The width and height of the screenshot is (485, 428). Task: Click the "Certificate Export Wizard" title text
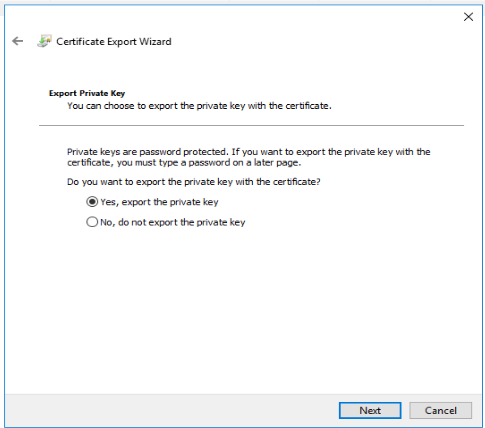click(x=114, y=41)
